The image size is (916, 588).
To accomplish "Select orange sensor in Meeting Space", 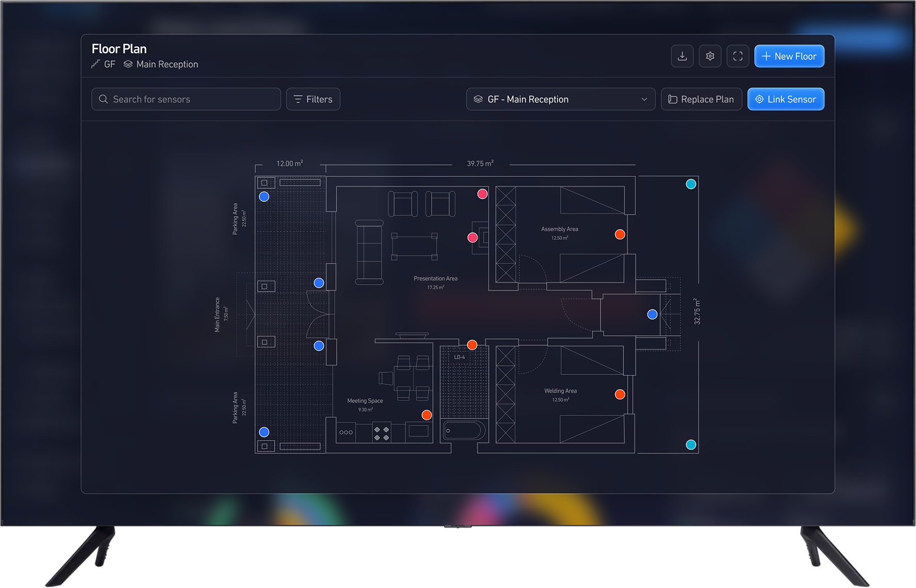I will tap(427, 415).
